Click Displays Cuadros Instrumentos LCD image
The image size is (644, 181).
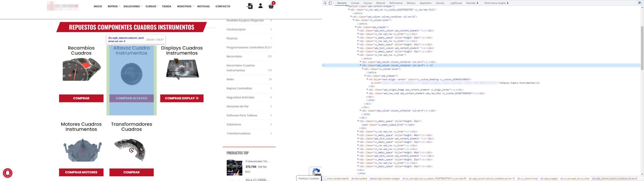click(x=182, y=69)
